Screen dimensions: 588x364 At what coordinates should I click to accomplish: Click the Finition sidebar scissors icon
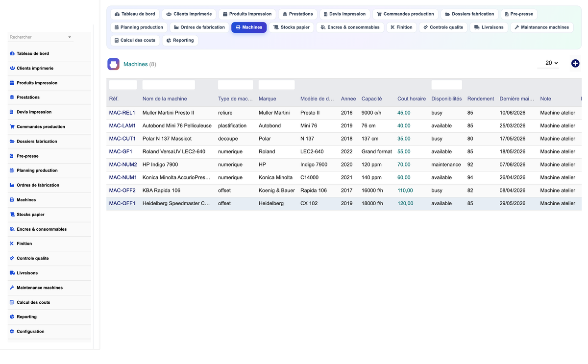(12, 243)
